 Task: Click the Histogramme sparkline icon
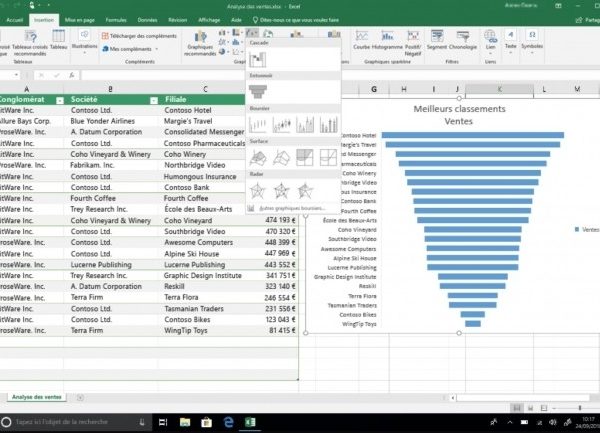point(387,40)
